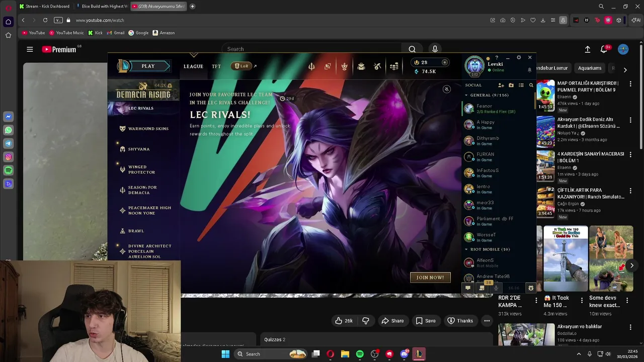Search friends in the Social panel
Image resolution: width=644 pixels, height=362 pixels.
pos(531,85)
